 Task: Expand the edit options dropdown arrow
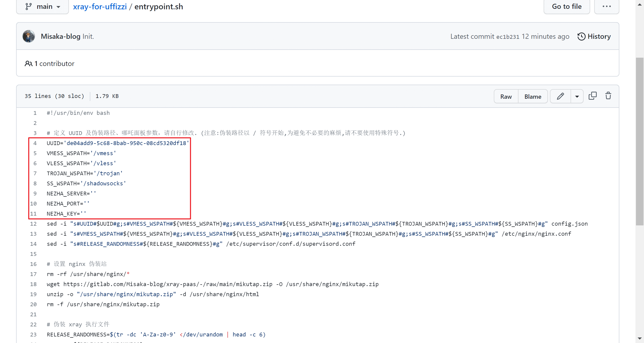(577, 96)
